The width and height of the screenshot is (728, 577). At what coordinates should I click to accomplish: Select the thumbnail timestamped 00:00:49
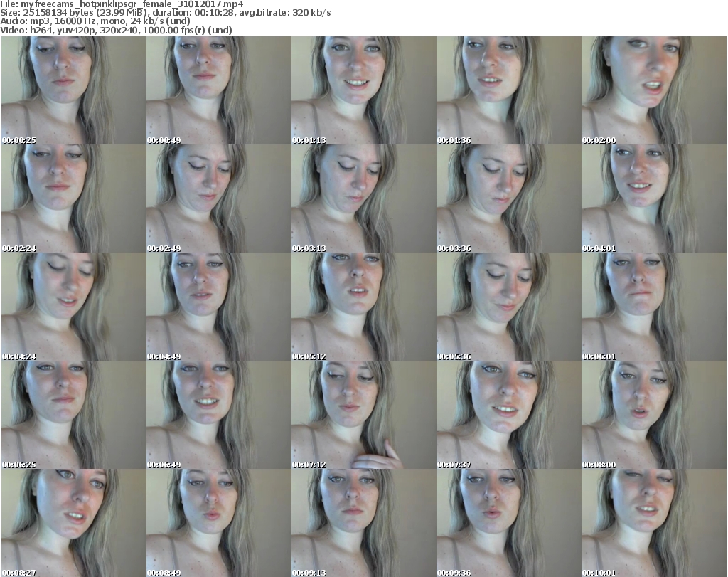click(219, 90)
